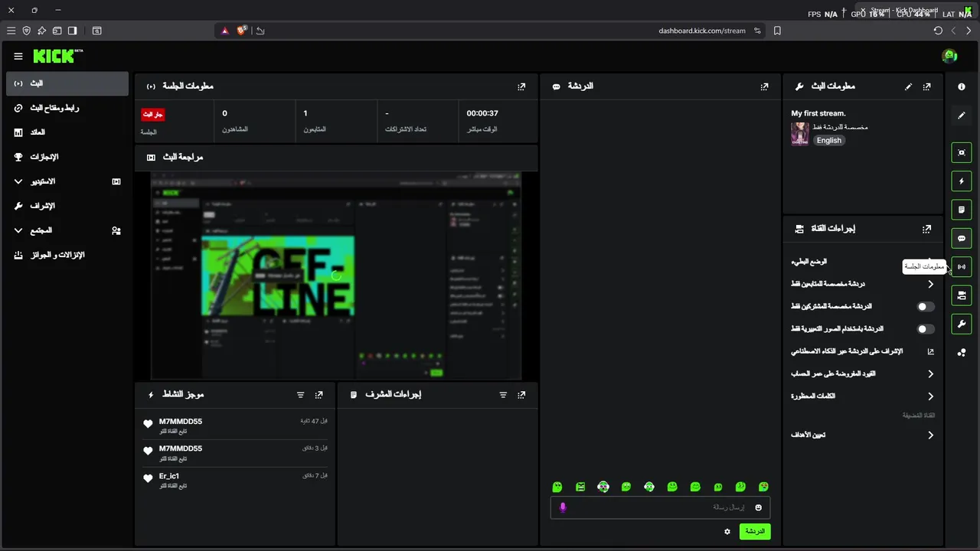Open الإنجازات in the sidebar
The image size is (980, 551).
pos(67,157)
